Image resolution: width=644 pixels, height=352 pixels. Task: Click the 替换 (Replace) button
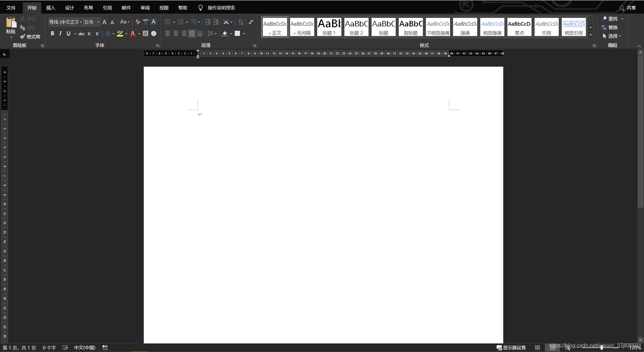(x=610, y=27)
